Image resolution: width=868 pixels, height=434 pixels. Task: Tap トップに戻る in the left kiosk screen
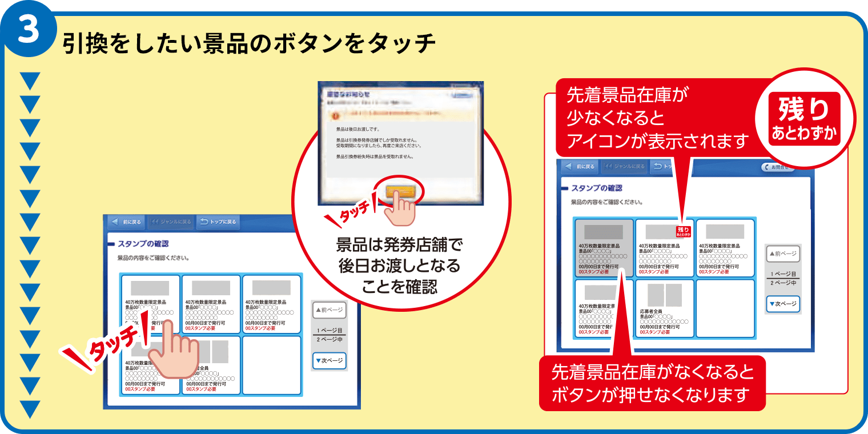point(219,222)
